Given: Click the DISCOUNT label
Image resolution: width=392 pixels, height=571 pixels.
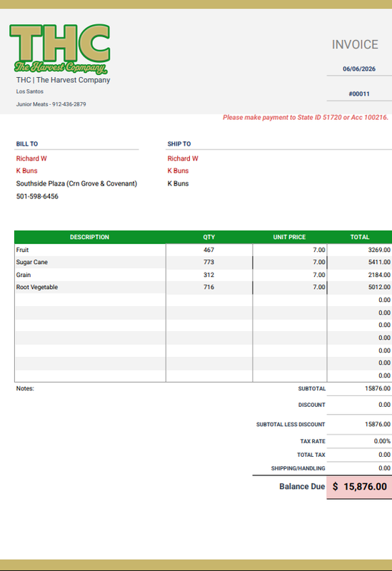Looking at the screenshot, I should pos(312,405).
